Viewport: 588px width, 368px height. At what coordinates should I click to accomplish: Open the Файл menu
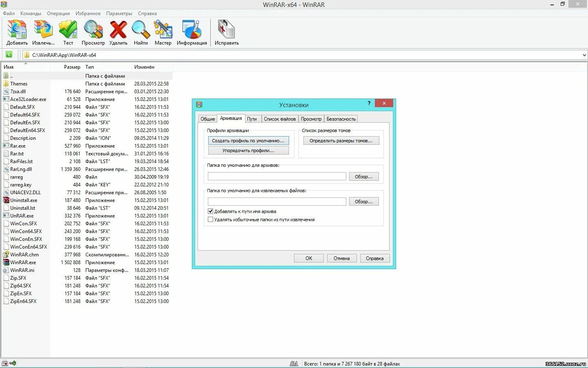click(9, 13)
